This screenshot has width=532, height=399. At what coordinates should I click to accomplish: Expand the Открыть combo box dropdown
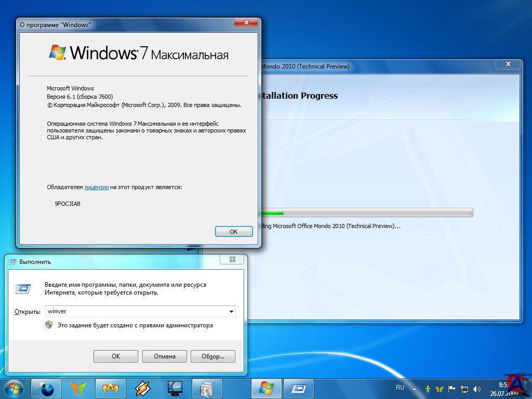231,312
